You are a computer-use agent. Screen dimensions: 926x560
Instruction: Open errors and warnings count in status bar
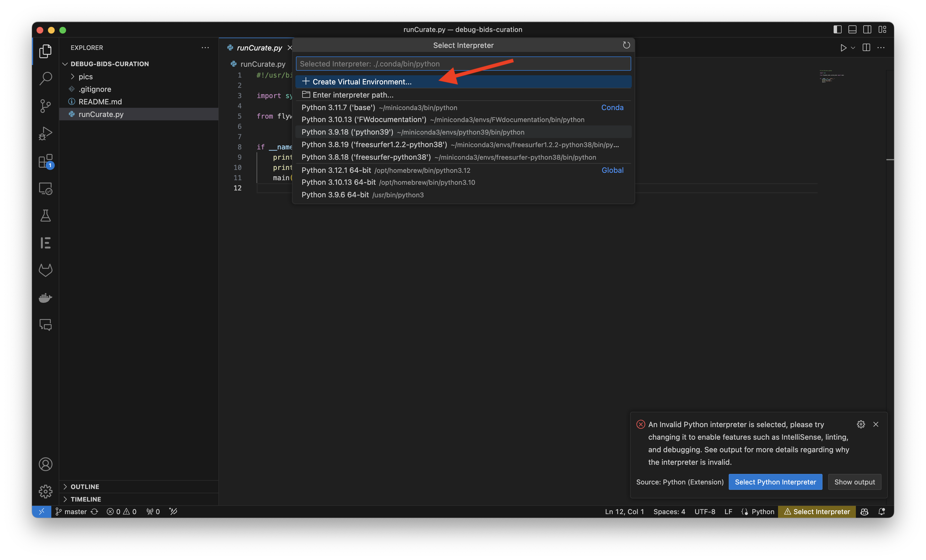(x=121, y=512)
